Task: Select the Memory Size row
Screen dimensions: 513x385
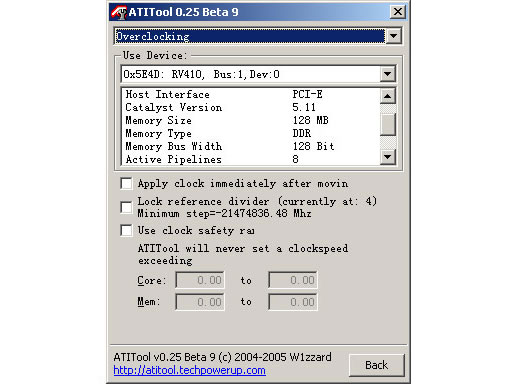Action: [251, 120]
